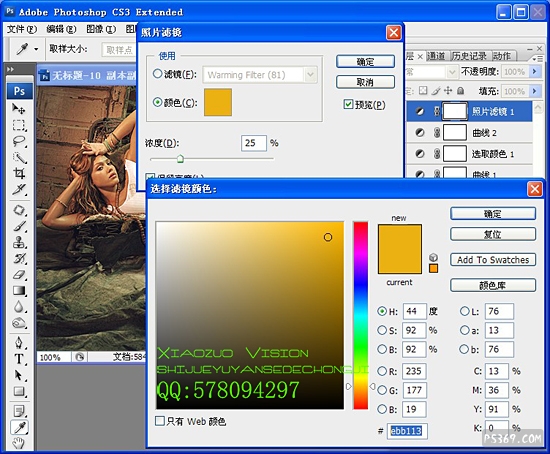Image resolution: width=550 pixels, height=454 pixels.
Task: Select the Clone Stamp tool
Action: pos(19,242)
